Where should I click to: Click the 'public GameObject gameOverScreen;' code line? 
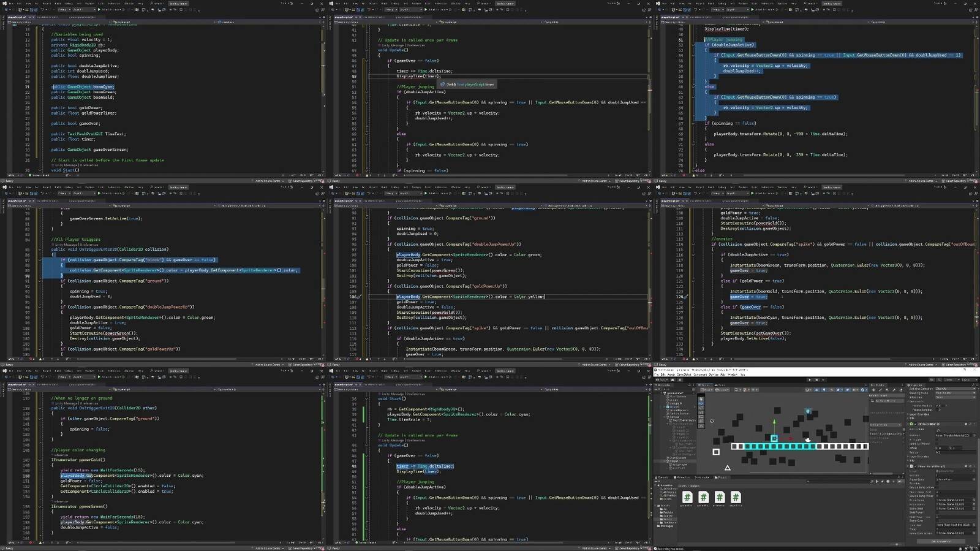tap(89, 150)
